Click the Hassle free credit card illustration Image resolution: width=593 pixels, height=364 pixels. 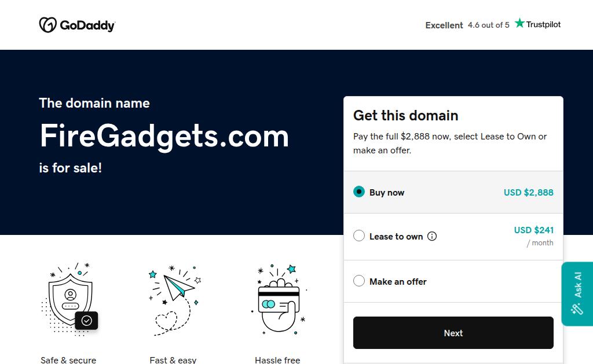tap(279, 300)
